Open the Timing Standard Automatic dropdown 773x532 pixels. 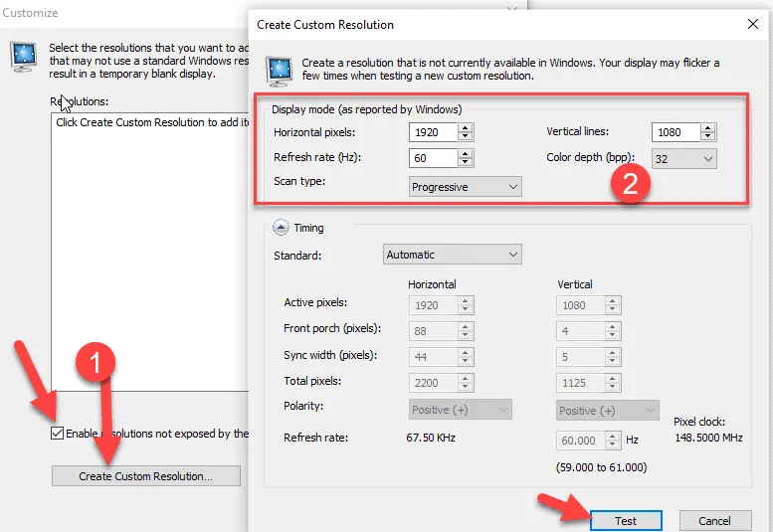pos(452,255)
